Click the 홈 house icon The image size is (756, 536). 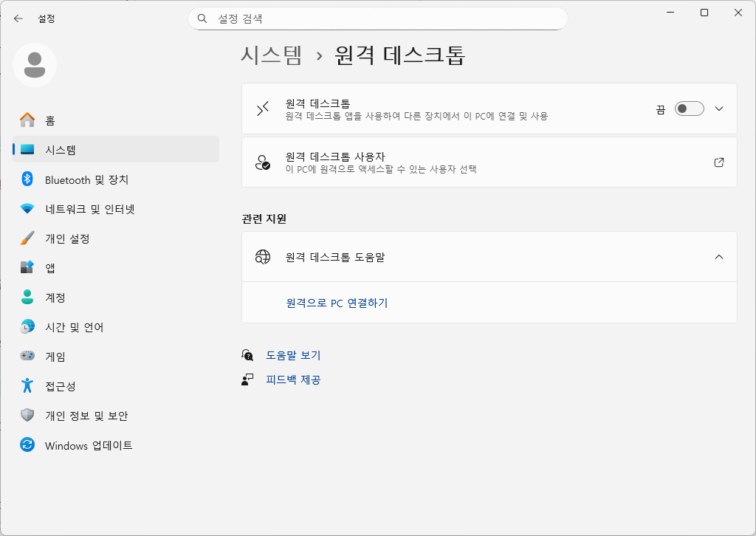coord(27,120)
